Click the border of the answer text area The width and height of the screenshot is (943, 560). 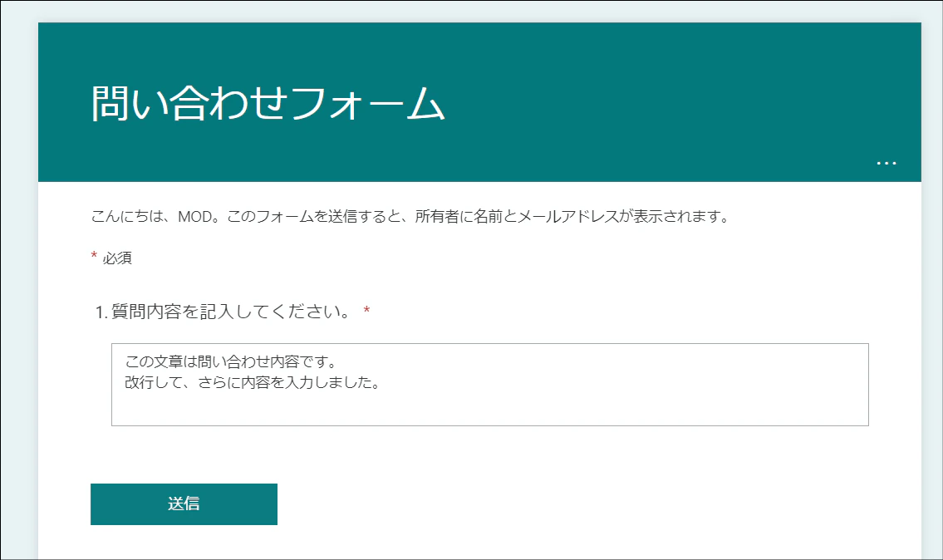pyautogui.click(x=490, y=344)
